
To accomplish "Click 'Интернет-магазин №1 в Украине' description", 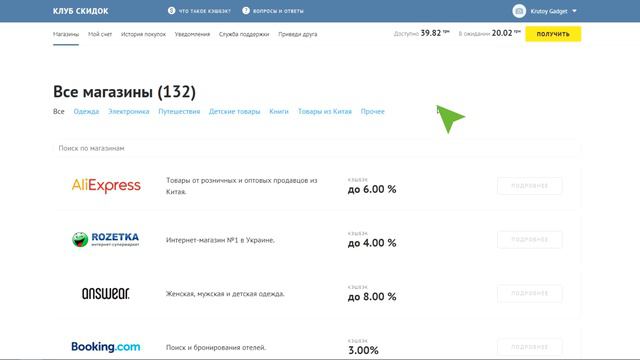I will pyautogui.click(x=220, y=240).
